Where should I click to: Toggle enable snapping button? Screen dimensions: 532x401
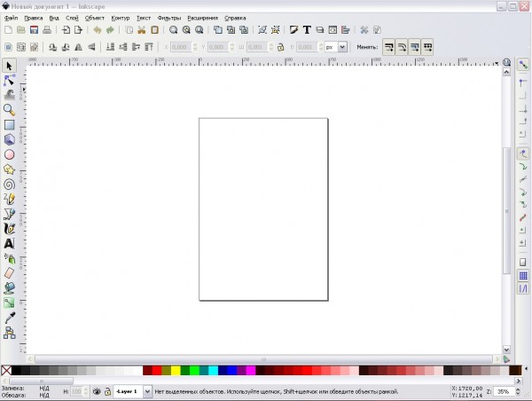click(523, 65)
